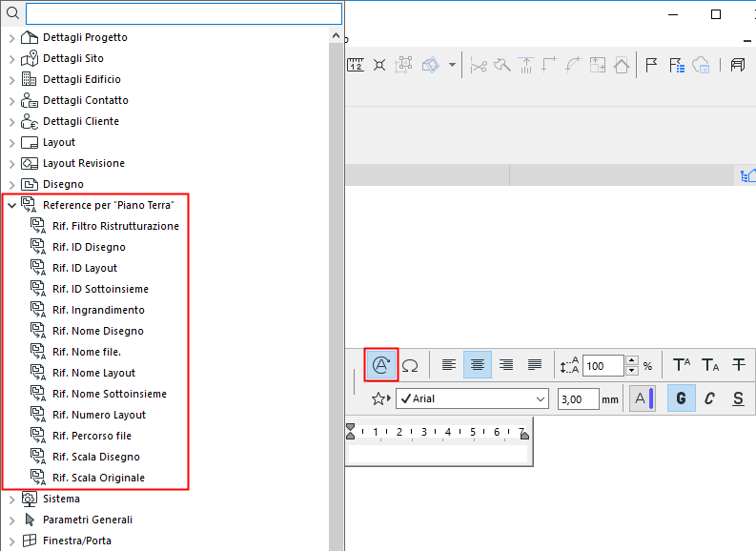Viewport: 756px width, 551px height.
Task: Toggle italic C formatting
Action: (x=709, y=398)
